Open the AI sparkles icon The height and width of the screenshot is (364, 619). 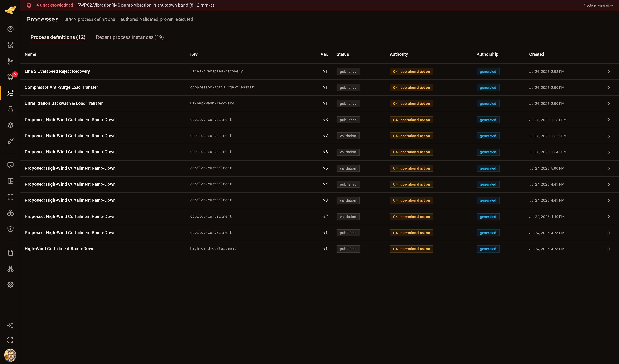[10, 325]
